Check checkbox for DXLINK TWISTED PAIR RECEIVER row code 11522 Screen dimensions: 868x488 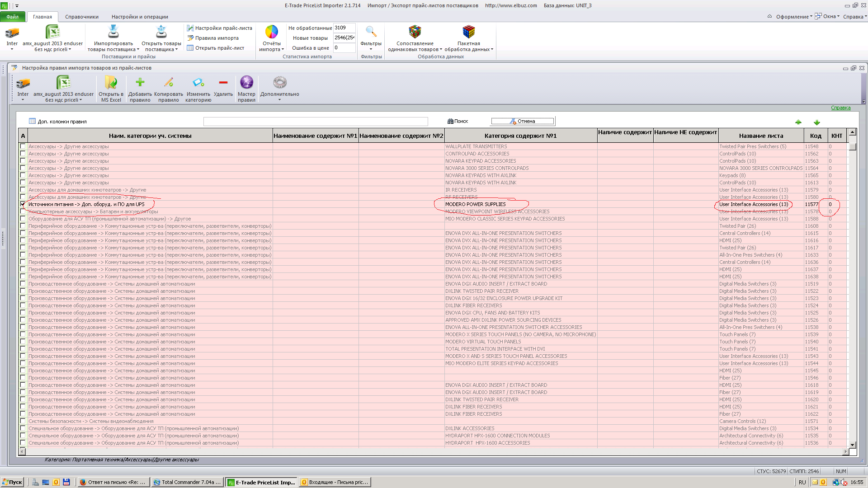(x=23, y=291)
